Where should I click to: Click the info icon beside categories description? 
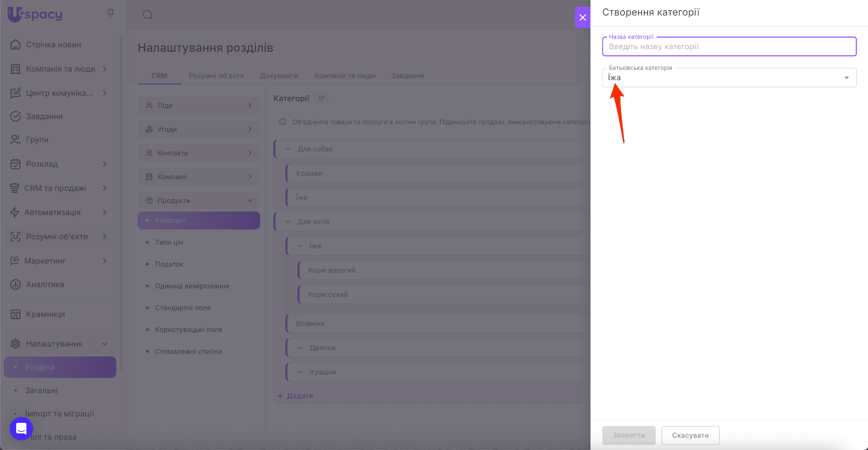[283, 122]
